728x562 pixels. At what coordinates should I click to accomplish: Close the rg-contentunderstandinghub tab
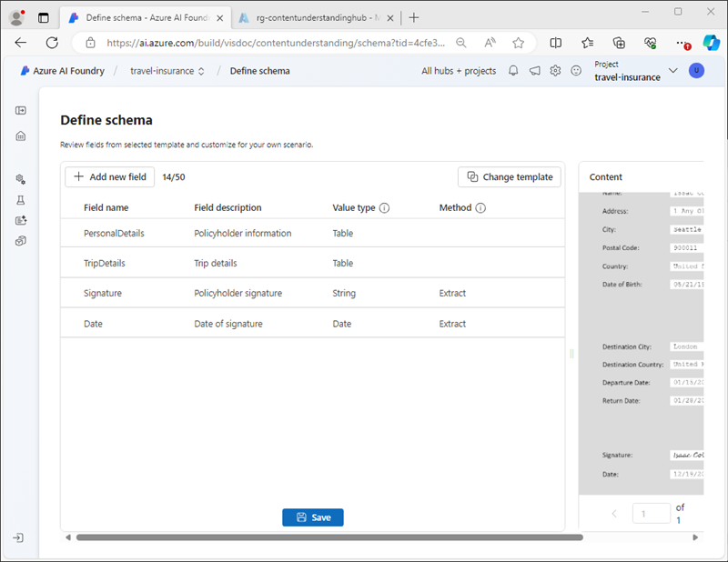click(x=390, y=18)
